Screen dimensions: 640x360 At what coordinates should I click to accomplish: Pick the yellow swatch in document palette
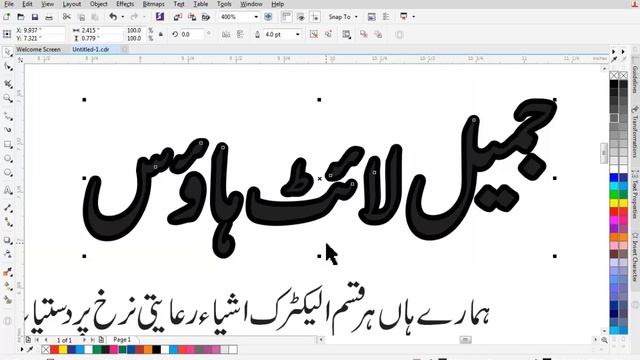63,349
